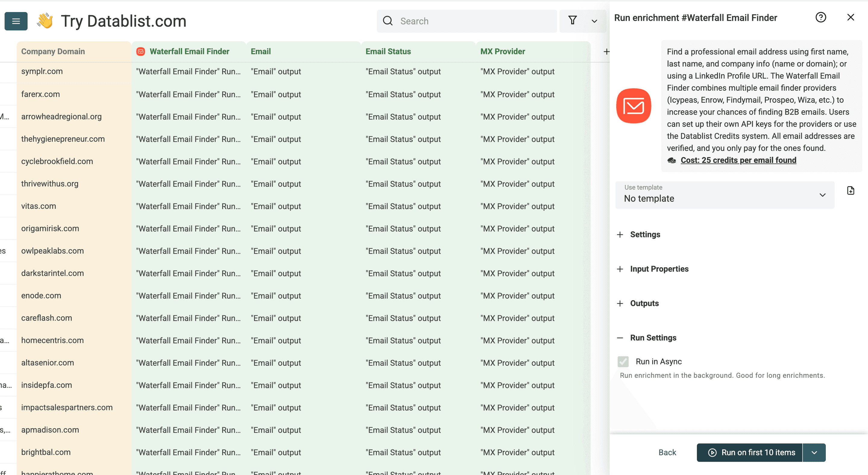
Task: Click the Back button
Action: coord(667,452)
